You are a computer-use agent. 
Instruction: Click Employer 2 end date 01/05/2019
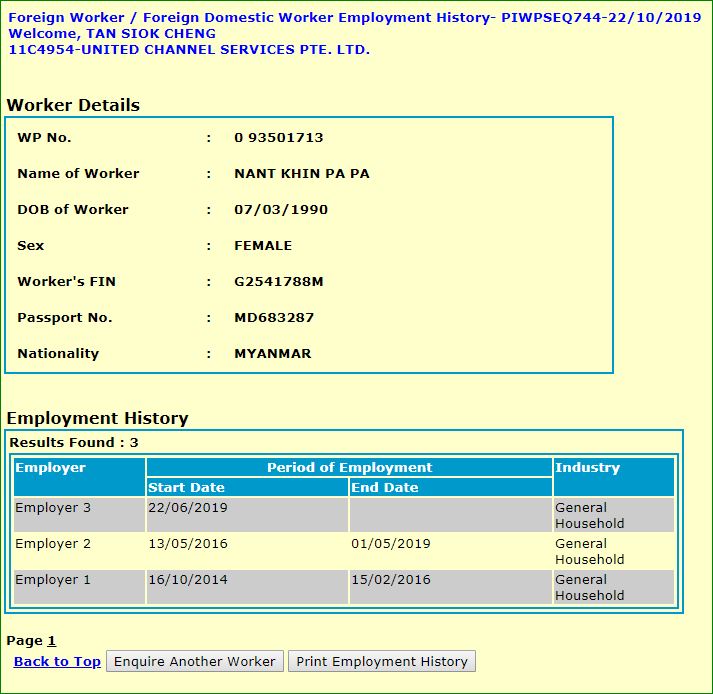click(390, 544)
